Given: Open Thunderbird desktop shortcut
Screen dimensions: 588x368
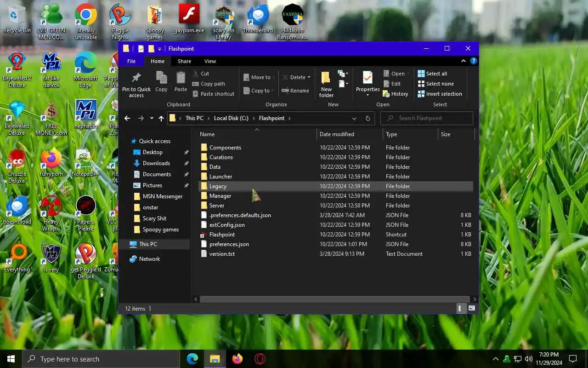Looking at the screenshot, I should click(258, 19).
